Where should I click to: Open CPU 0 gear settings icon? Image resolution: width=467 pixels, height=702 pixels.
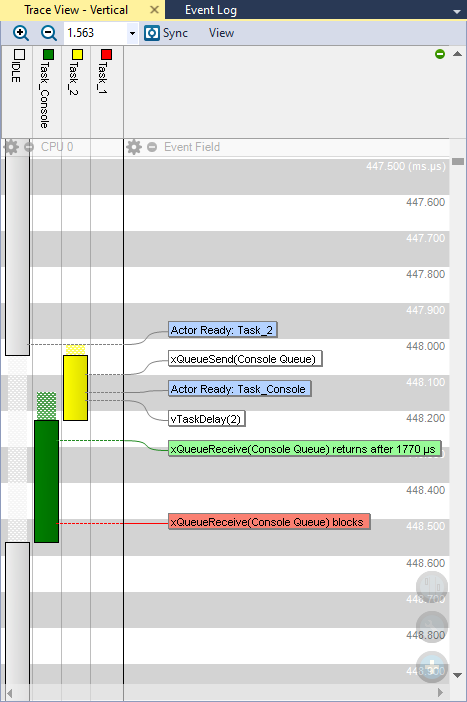11,147
